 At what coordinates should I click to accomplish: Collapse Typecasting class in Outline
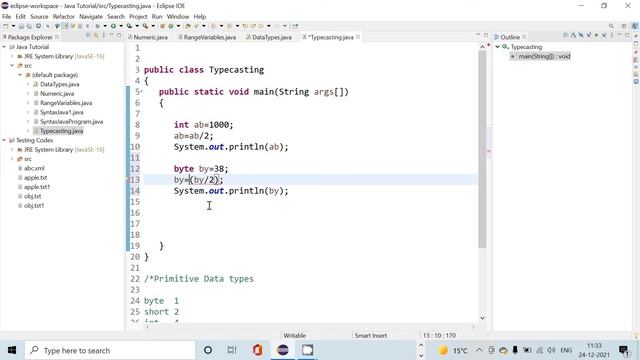click(498, 47)
